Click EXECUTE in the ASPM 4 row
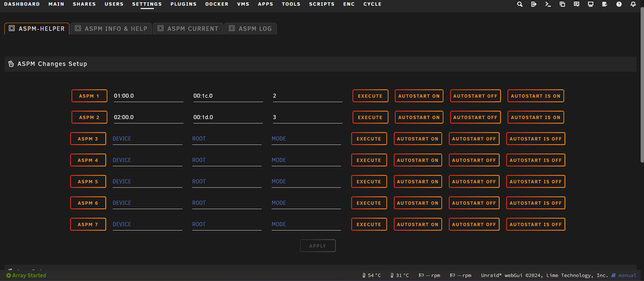This screenshot has width=644, height=281. coord(369,160)
